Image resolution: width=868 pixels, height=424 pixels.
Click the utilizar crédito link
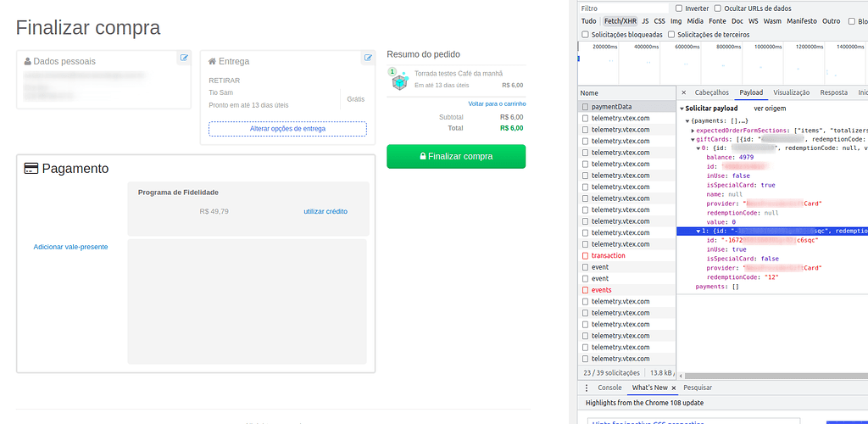point(325,211)
